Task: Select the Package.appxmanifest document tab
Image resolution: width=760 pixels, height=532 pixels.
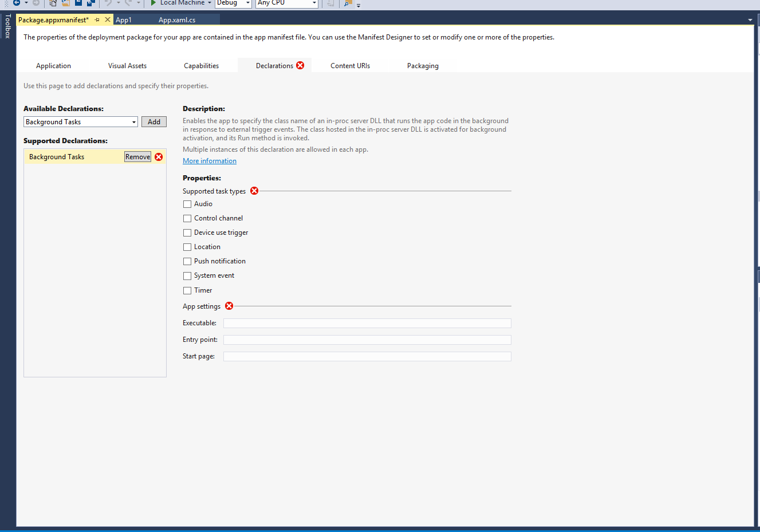Action: point(53,20)
